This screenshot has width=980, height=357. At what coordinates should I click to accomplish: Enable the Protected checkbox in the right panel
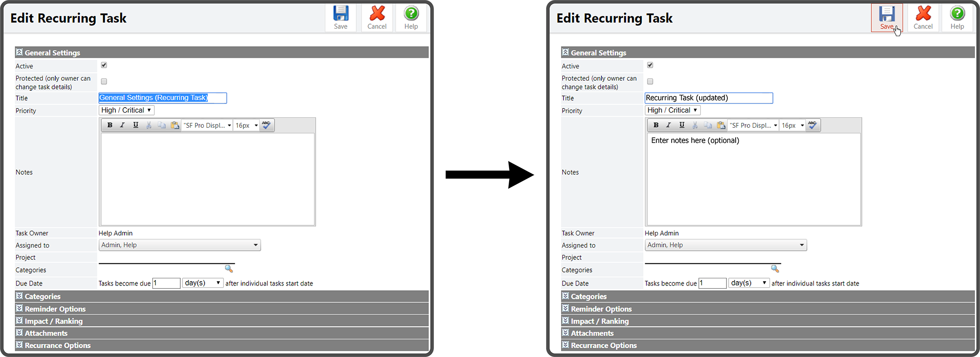[x=650, y=82]
